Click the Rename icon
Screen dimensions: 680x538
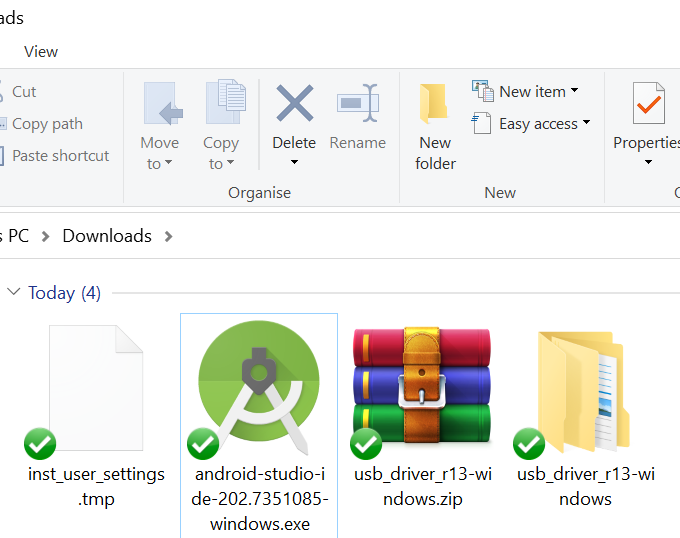pyautogui.click(x=358, y=103)
